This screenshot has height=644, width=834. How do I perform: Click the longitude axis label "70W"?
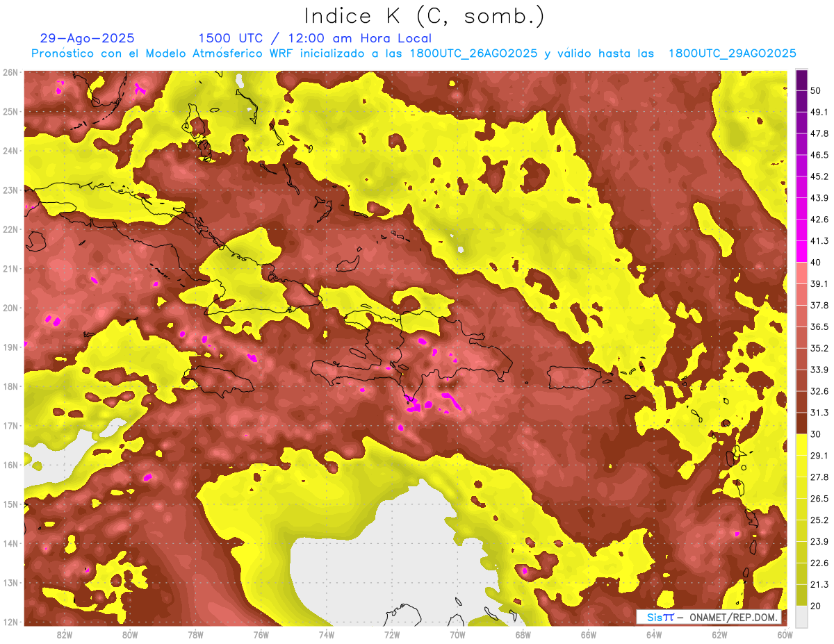click(457, 634)
